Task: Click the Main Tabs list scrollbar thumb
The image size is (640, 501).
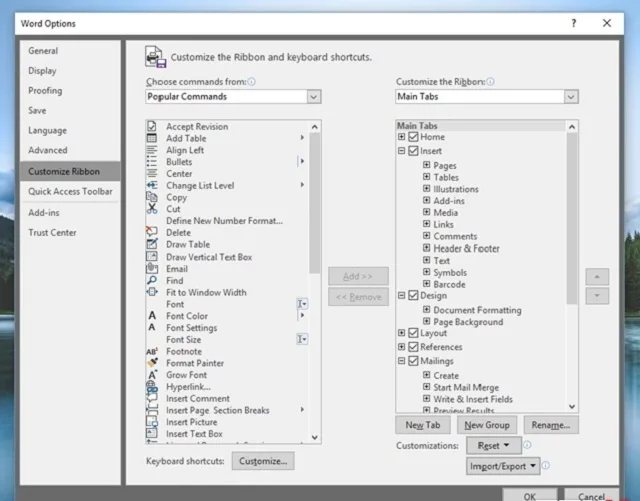Action: pyautogui.click(x=572, y=218)
